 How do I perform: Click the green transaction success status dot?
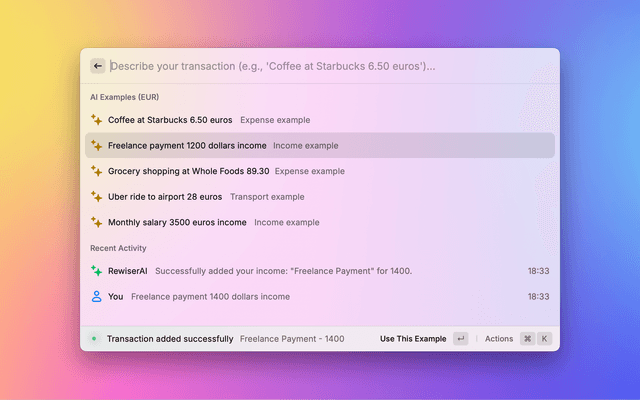94,339
